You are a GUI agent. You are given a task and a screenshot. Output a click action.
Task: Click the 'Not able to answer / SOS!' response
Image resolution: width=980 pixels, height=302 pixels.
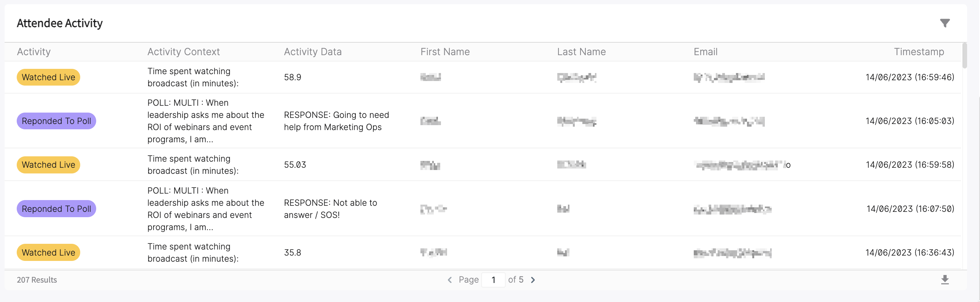pos(330,209)
